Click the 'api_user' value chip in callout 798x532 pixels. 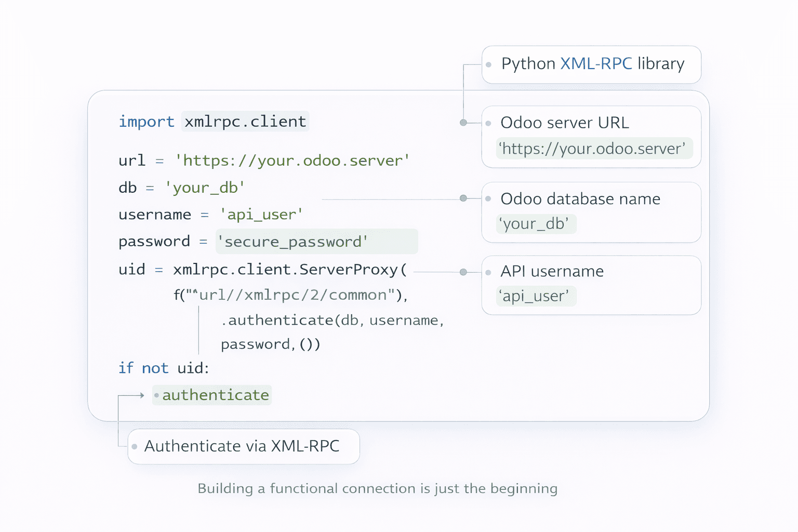(x=536, y=296)
